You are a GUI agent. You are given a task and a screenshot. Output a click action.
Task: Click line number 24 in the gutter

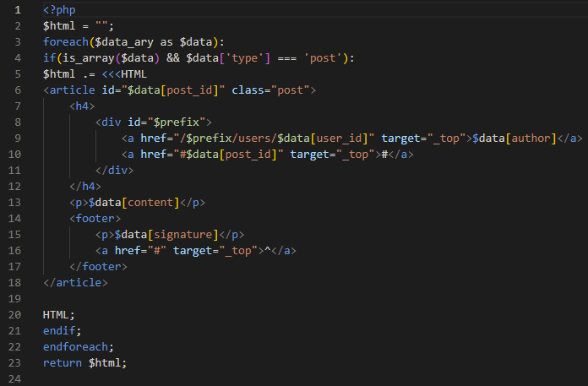[x=14, y=379]
